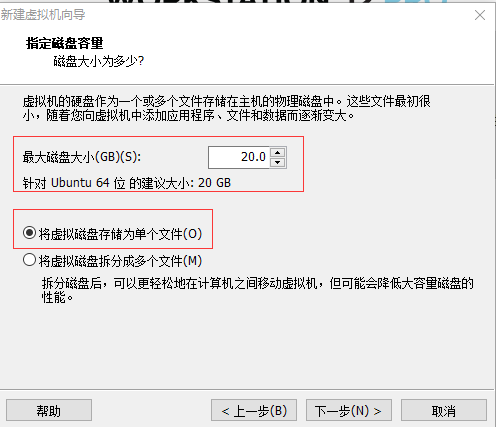Open 帮助 for this wizard page
Screen dimensions: 496x427
(49, 410)
